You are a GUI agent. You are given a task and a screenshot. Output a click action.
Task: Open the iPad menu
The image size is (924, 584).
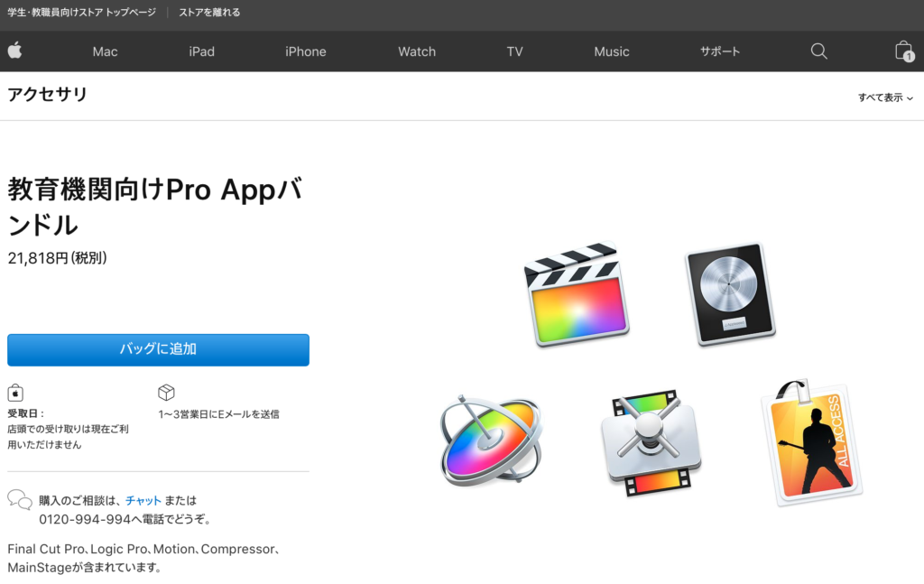point(201,51)
